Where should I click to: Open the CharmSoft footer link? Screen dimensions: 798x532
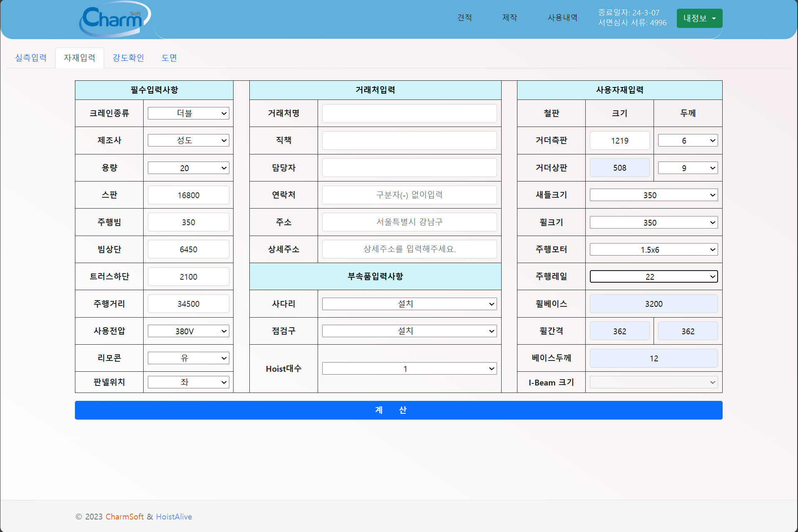pyautogui.click(x=124, y=517)
